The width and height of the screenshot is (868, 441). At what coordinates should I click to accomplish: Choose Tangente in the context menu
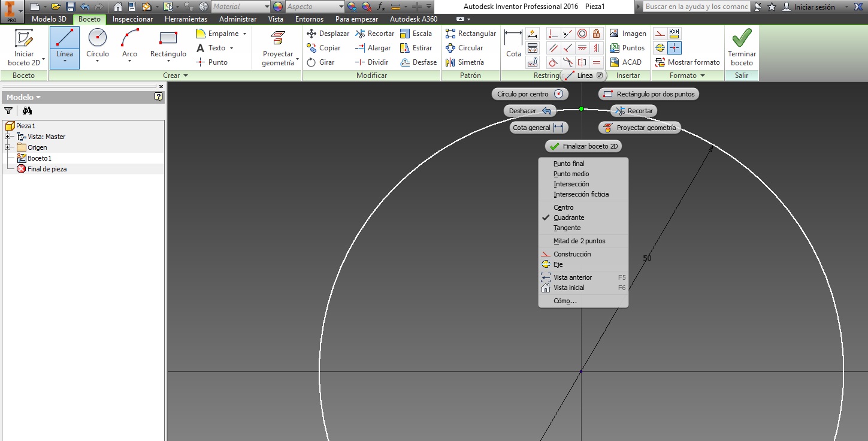(x=567, y=228)
